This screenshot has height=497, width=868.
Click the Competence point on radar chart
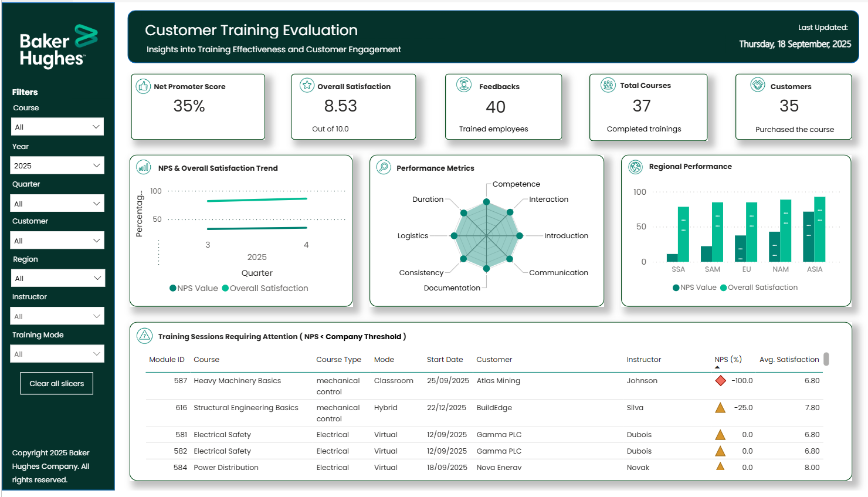486,202
